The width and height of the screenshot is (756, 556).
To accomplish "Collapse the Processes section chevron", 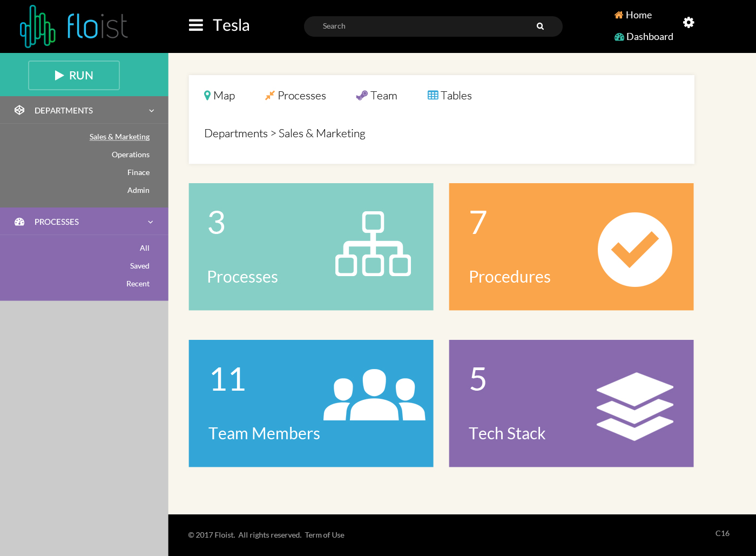I will tap(151, 222).
